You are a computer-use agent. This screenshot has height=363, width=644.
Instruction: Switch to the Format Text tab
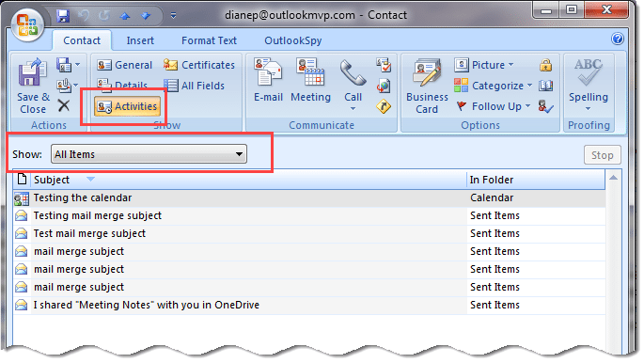point(209,40)
